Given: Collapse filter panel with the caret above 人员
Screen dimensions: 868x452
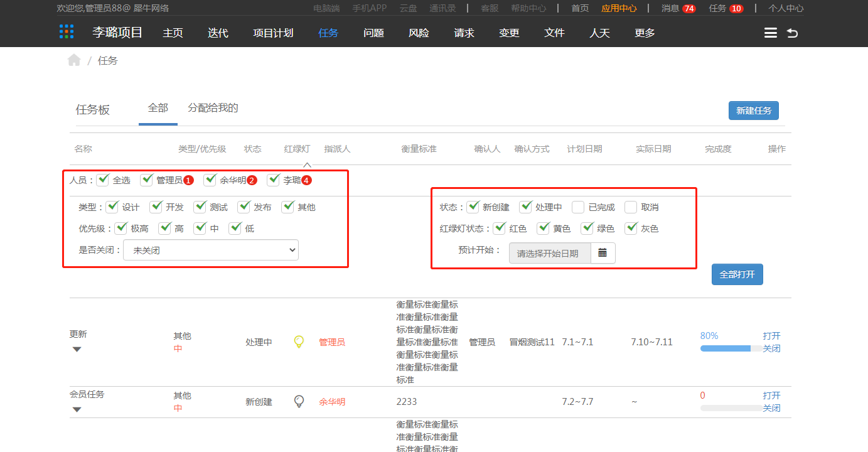Looking at the screenshot, I should 307,164.
